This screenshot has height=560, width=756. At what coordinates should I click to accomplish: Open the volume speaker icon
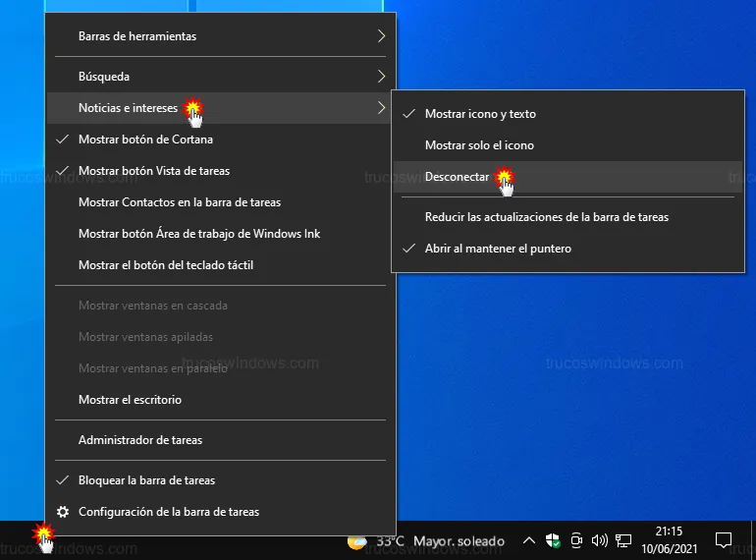(600, 540)
